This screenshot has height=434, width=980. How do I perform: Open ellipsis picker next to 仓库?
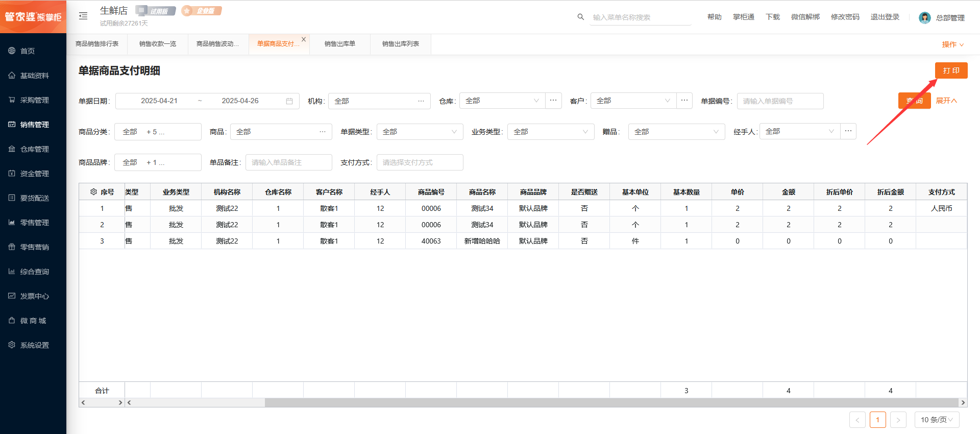553,101
